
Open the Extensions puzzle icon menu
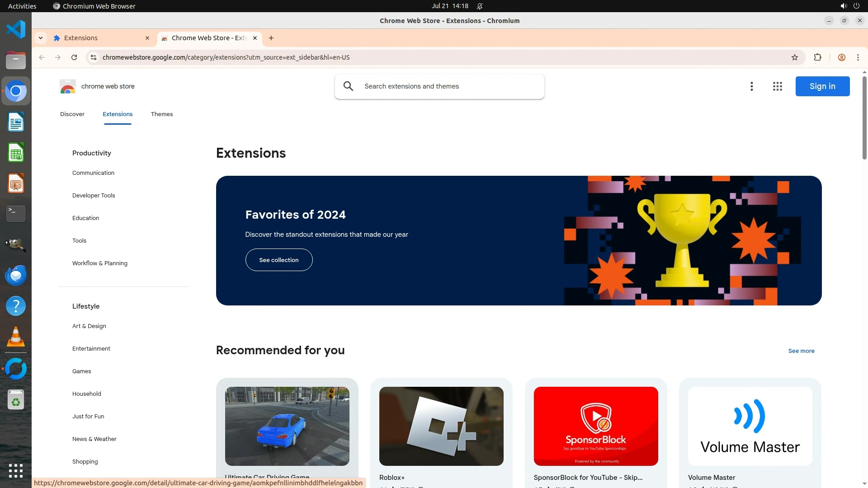coord(817,57)
